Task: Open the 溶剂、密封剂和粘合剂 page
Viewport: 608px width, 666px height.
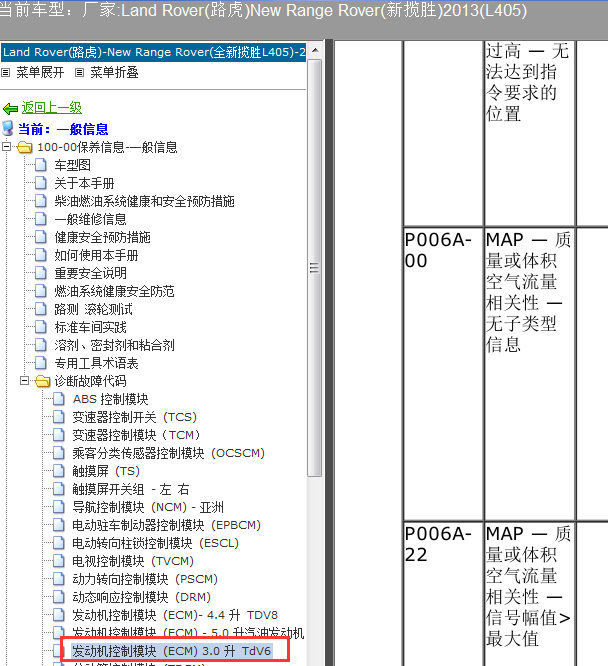Action: tap(114, 345)
